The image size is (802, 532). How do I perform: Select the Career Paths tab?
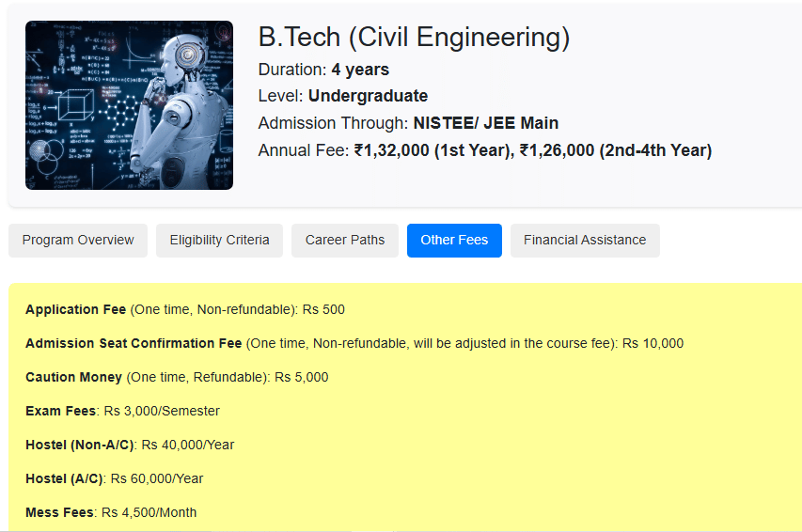[345, 240]
